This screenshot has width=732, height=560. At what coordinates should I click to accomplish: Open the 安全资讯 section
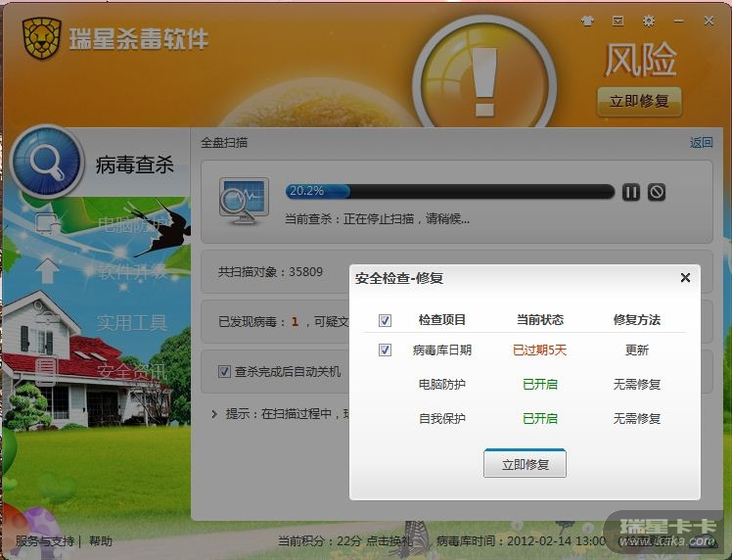[132, 371]
